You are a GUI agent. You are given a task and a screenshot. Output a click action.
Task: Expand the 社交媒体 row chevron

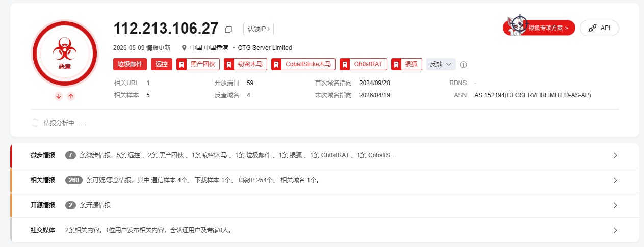(x=615, y=230)
